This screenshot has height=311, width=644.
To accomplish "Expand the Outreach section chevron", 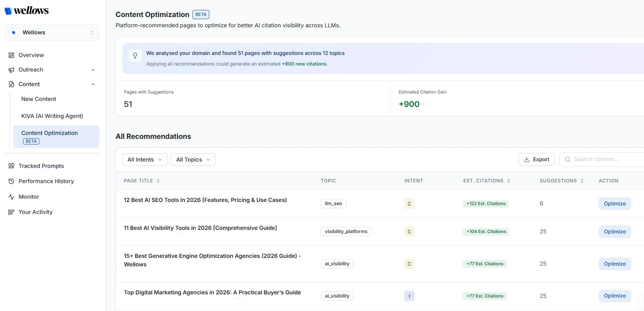I will (93, 70).
